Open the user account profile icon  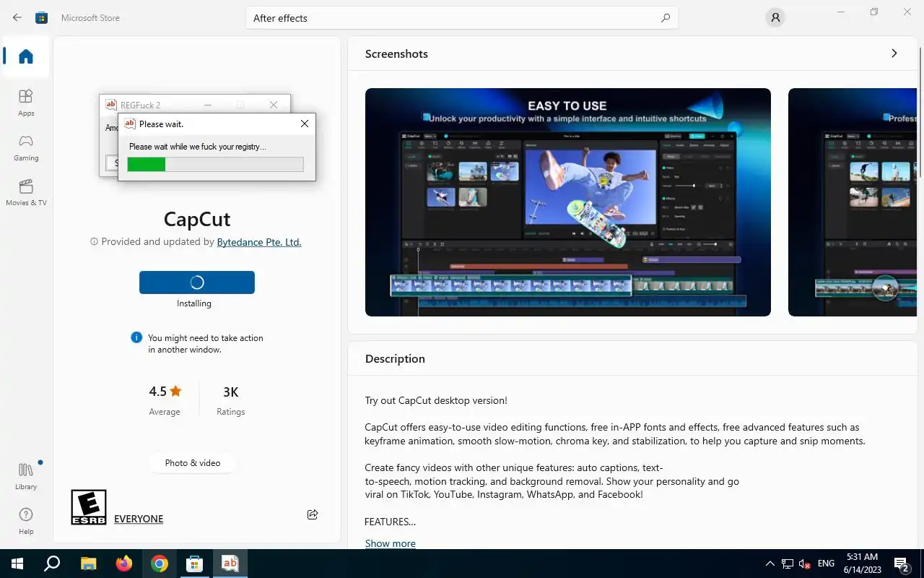pos(775,18)
